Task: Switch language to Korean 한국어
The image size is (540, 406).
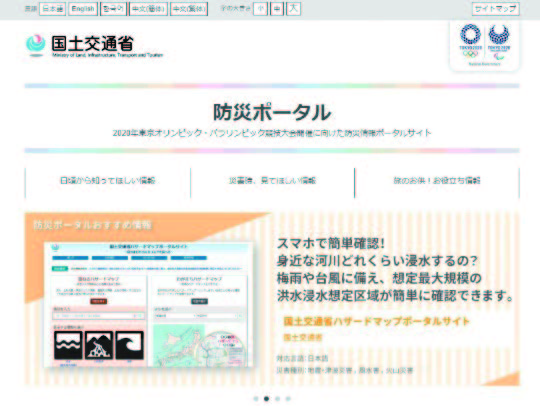Action: click(x=113, y=9)
